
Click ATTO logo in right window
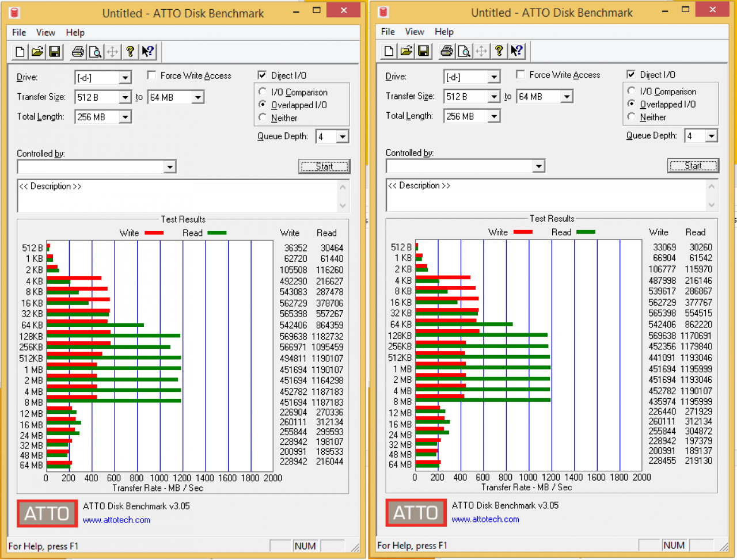(416, 513)
